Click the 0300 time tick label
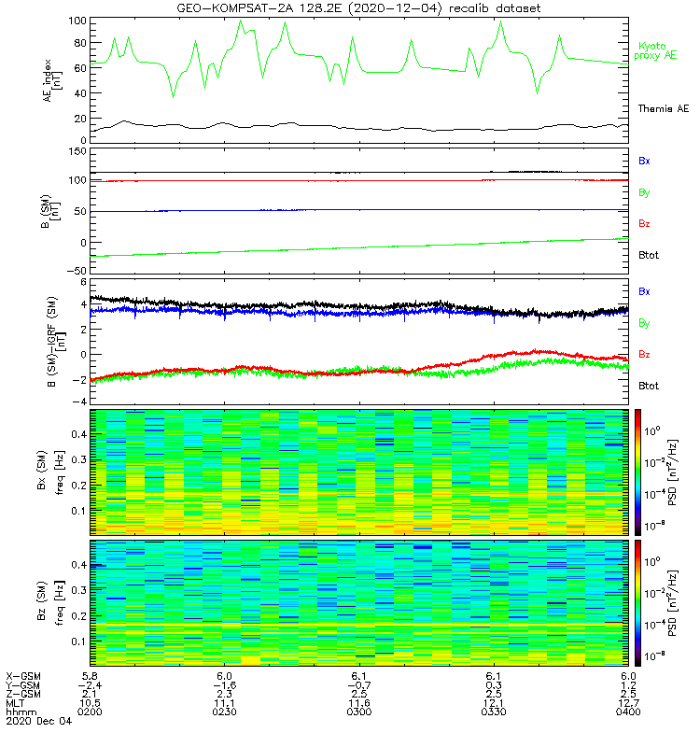This screenshot has height=747, width=700. tap(359, 712)
